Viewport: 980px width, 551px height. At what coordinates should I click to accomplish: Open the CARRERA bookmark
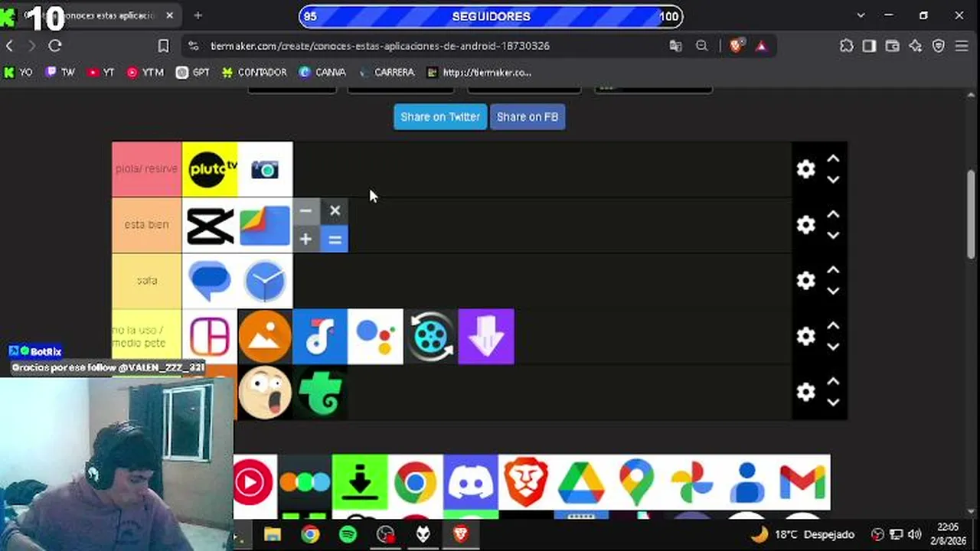pos(386,73)
